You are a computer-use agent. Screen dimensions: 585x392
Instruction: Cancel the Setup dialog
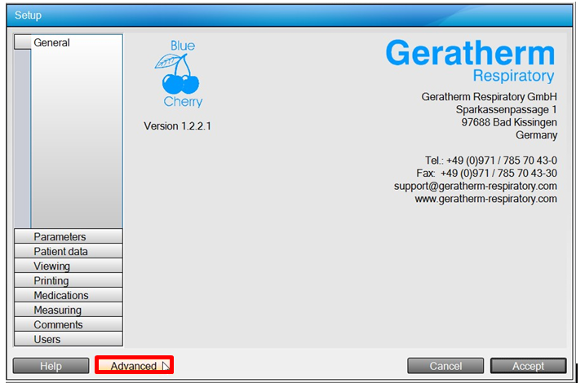pos(445,366)
